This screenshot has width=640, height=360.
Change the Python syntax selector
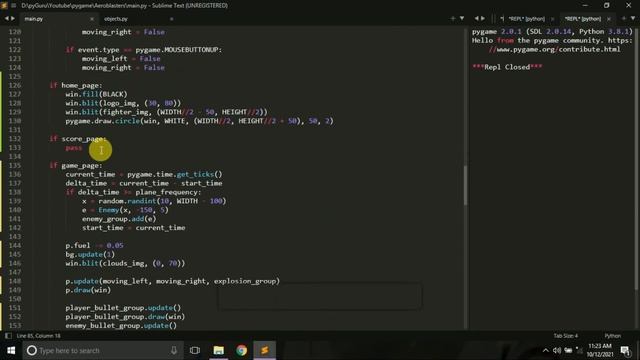pos(612,336)
